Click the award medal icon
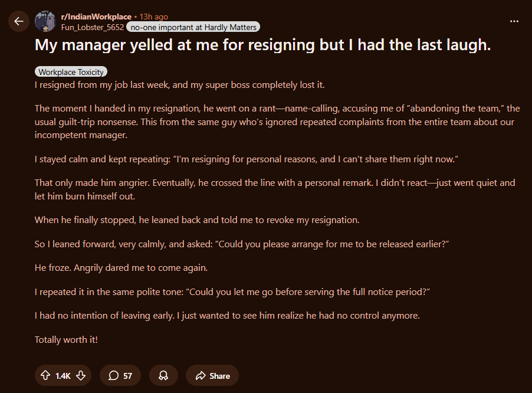532x393 pixels. [163, 375]
